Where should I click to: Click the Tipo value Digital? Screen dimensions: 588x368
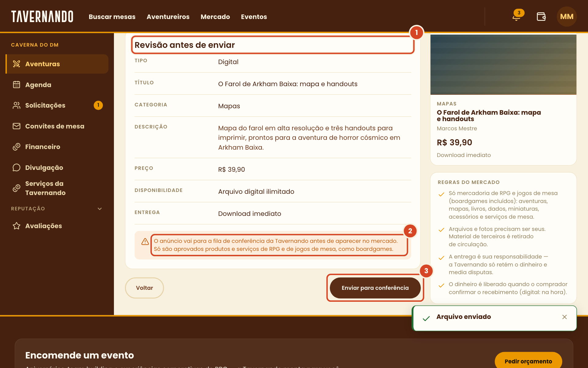click(x=228, y=62)
